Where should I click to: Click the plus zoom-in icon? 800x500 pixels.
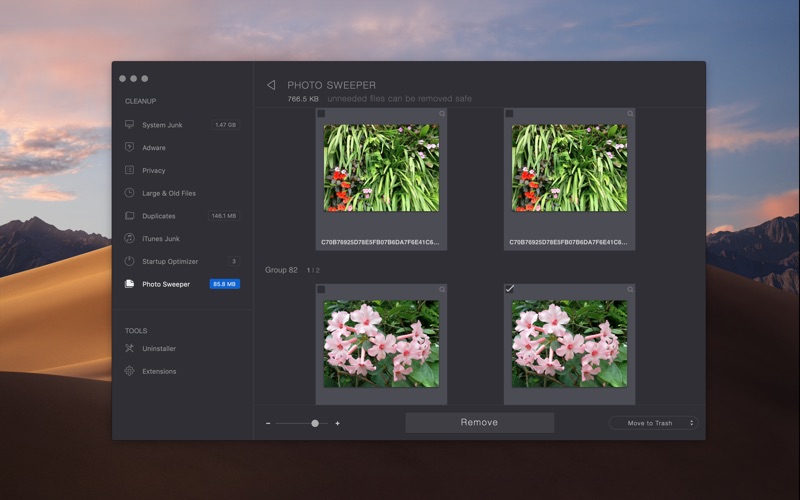click(x=337, y=423)
